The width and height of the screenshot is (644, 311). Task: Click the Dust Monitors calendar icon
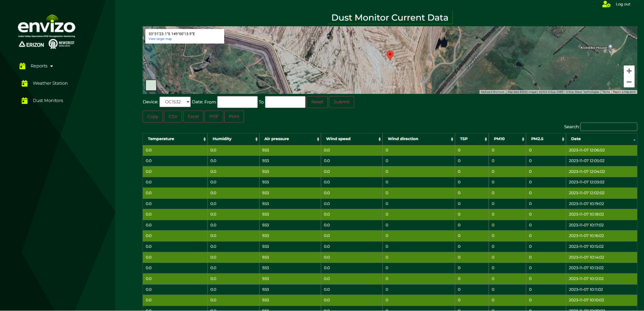tap(24, 101)
